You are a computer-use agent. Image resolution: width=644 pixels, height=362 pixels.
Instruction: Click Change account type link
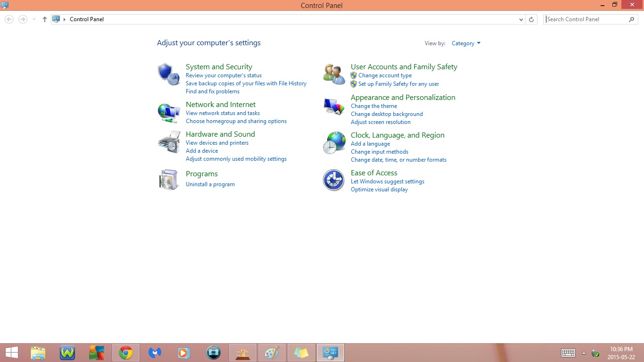[x=385, y=75]
